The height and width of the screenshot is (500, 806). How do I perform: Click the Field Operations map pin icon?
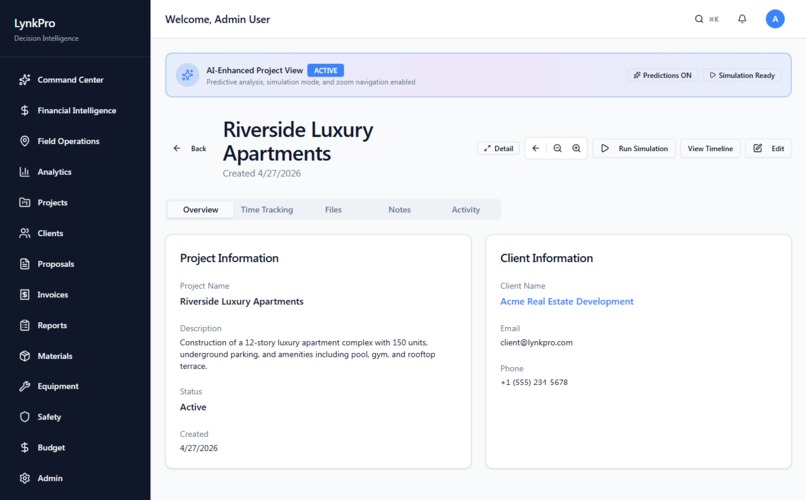pos(25,141)
